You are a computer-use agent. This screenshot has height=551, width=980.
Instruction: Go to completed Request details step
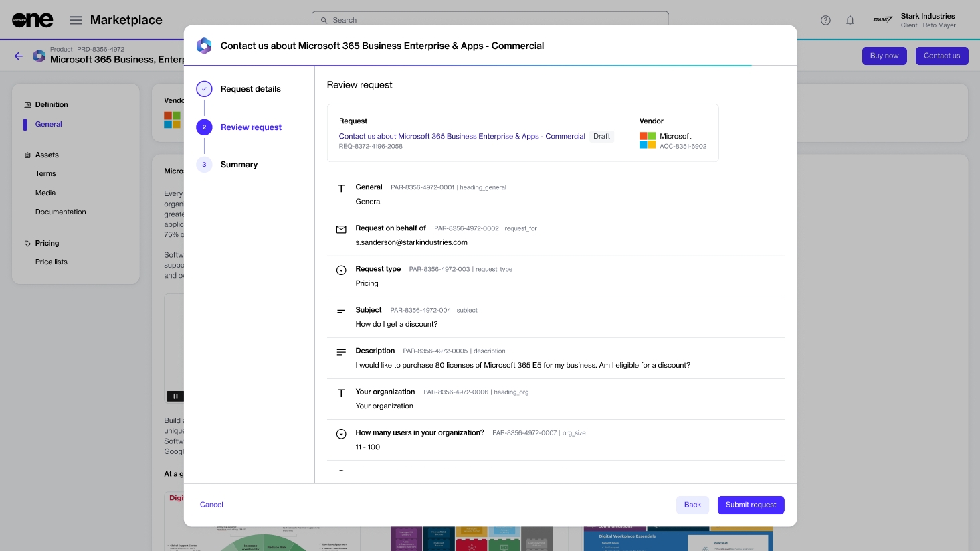click(250, 89)
